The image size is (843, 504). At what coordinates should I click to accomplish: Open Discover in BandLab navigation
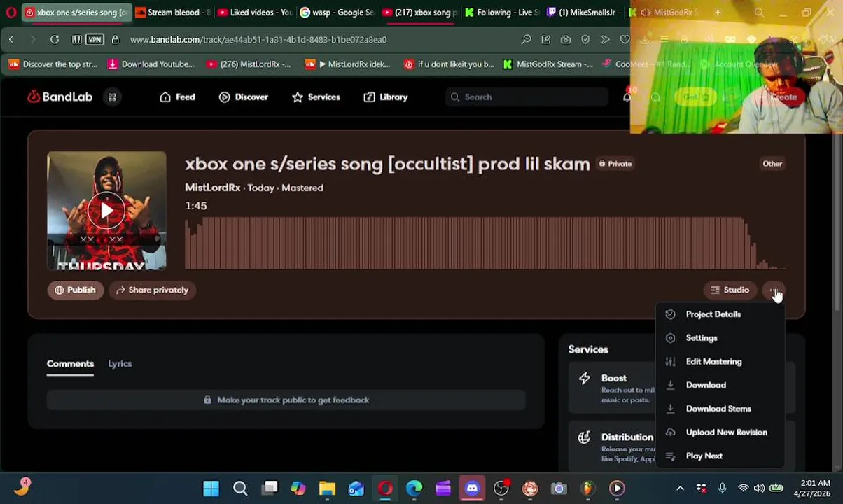(244, 97)
